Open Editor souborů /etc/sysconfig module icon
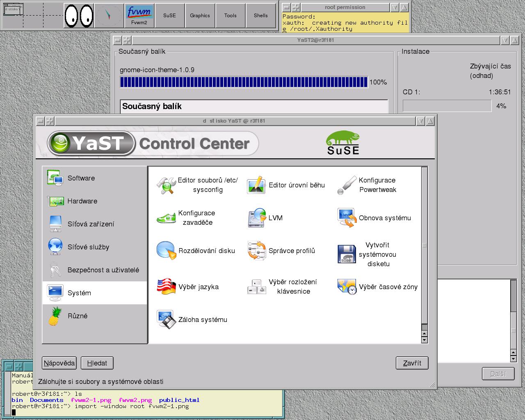 167,185
